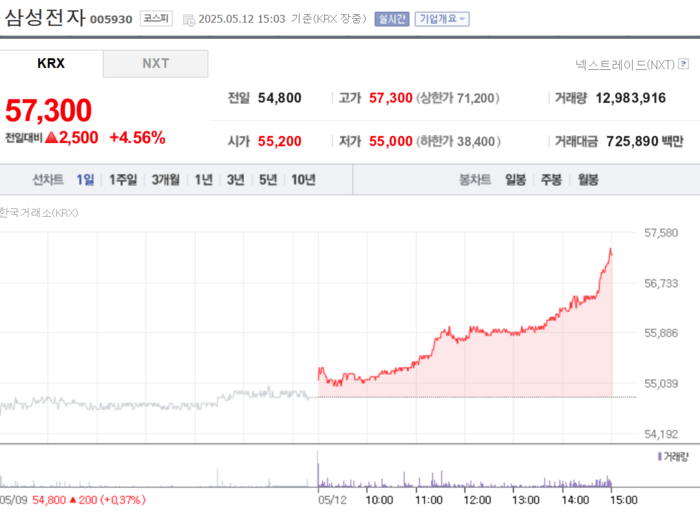Click the 05/12 date axis label
Image resolution: width=700 pixels, height=519 pixels.
(x=332, y=500)
